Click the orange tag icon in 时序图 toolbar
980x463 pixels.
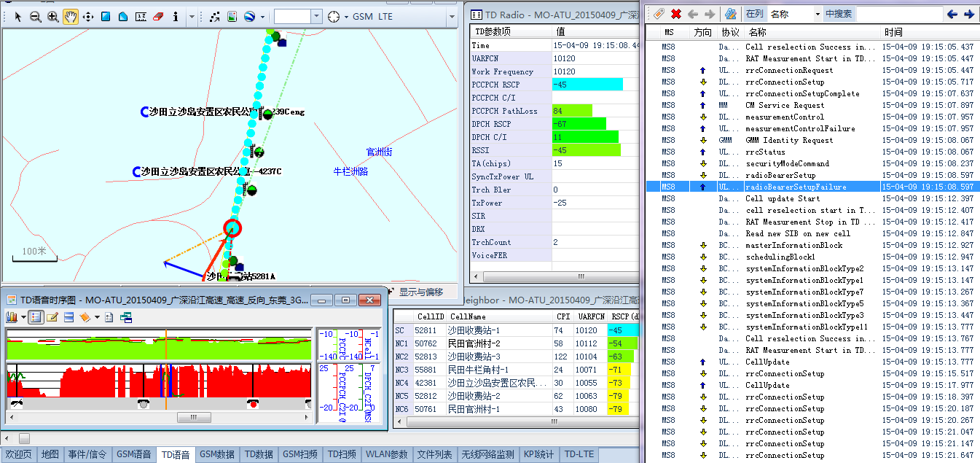(x=85, y=317)
